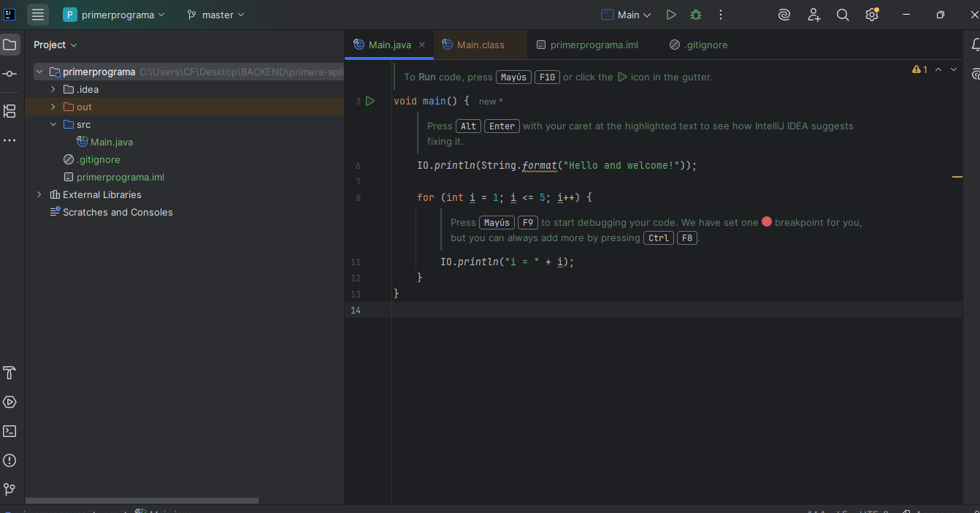Open the master branch dropdown
The image size is (980, 513).
click(x=216, y=15)
